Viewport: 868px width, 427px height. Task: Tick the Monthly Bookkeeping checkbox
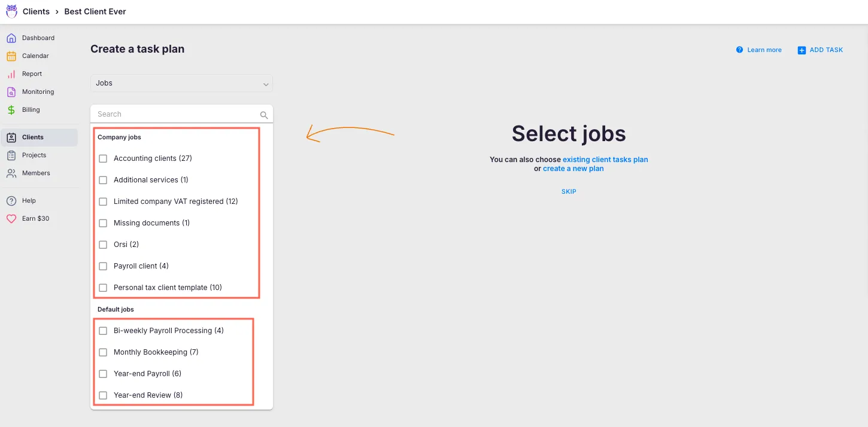(103, 352)
